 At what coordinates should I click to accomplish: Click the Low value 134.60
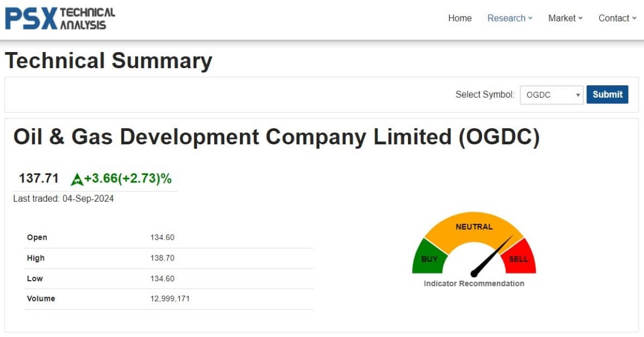[x=162, y=279]
